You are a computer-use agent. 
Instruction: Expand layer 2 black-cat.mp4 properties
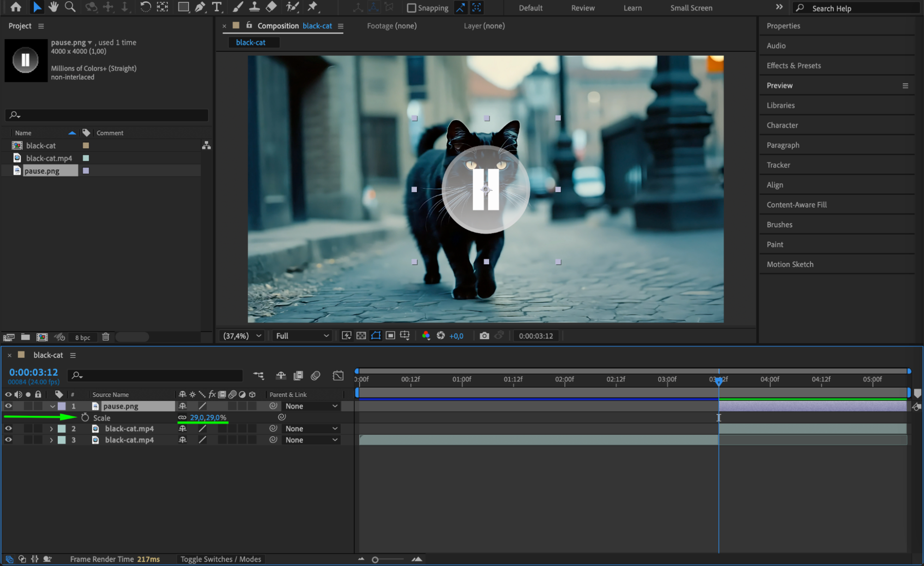(51, 429)
